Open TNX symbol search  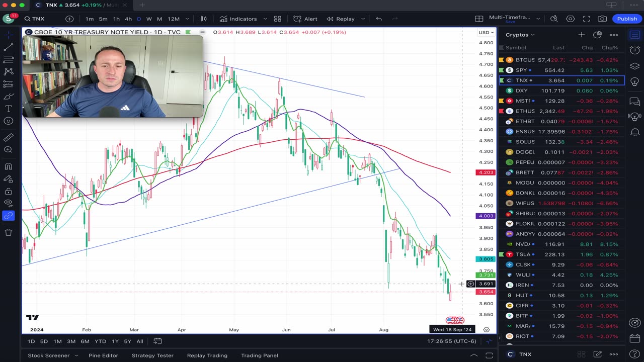point(35,19)
